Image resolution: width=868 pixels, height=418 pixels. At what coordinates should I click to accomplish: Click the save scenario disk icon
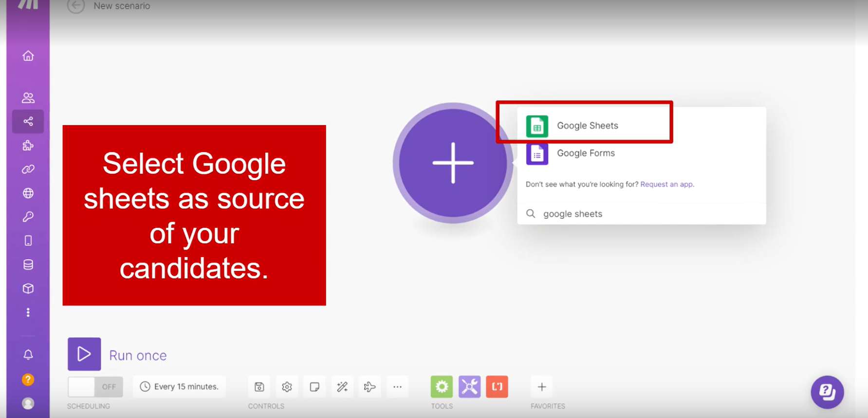[259, 387]
